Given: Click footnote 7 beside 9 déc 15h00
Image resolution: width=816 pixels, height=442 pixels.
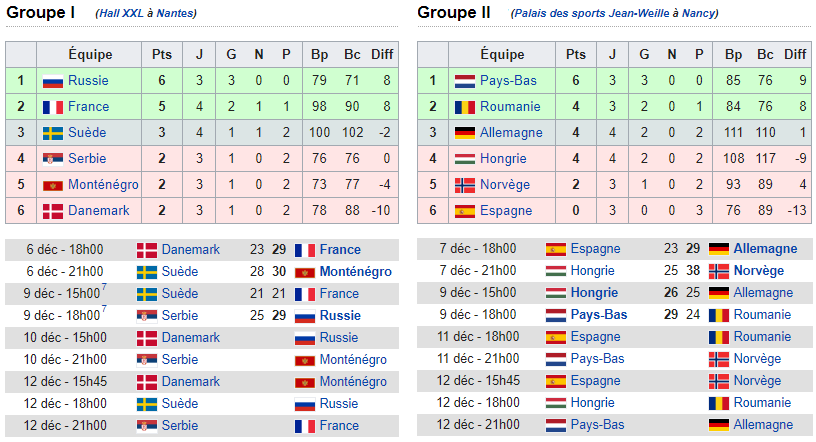Looking at the screenshot, I should click(x=104, y=287).
